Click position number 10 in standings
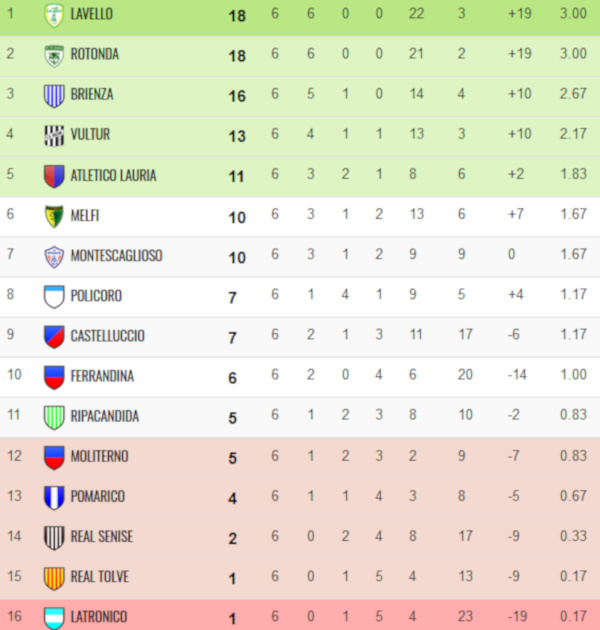This screenshot has width=600, height=630. point(14,376)
